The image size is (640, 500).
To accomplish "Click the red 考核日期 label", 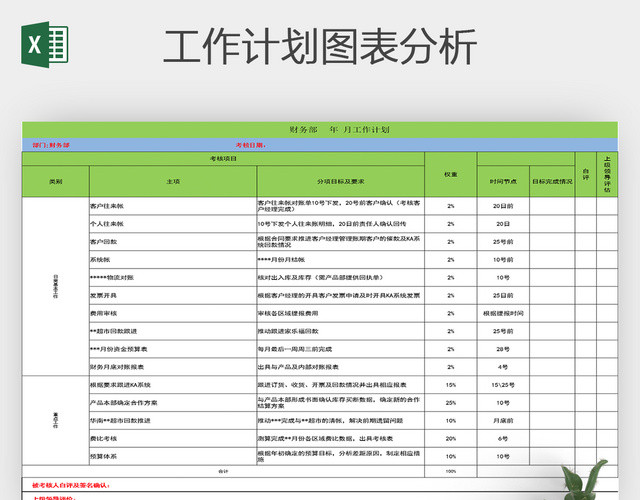I will click(x=251, y=145).
